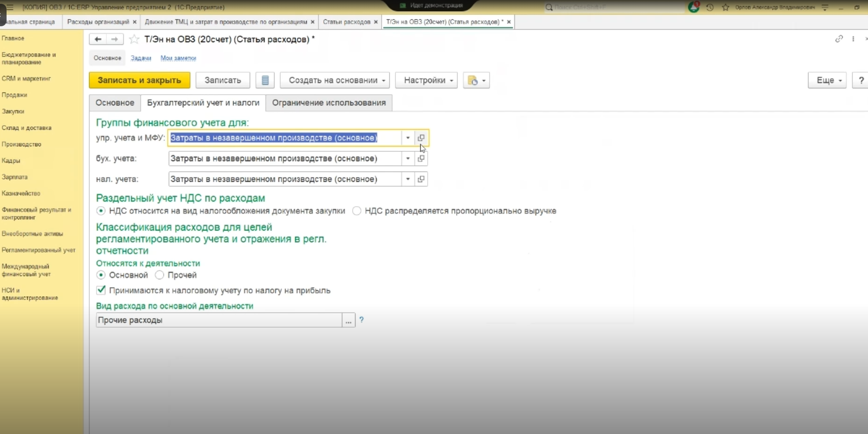
Task: Open the document-with-clock icon dropdown
Action: (x=476, y=80)
